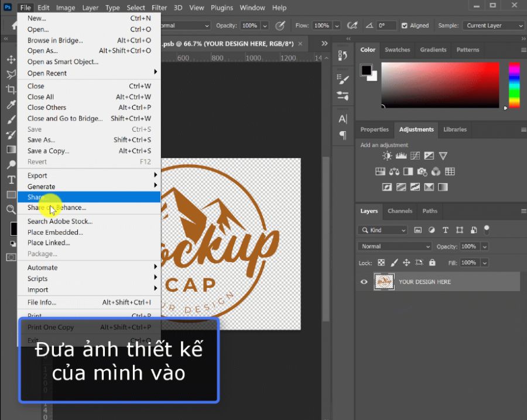Screen dimensions: 527x420
Task: Toggle lock transparent pixels
Action: (x=381, y=263)
